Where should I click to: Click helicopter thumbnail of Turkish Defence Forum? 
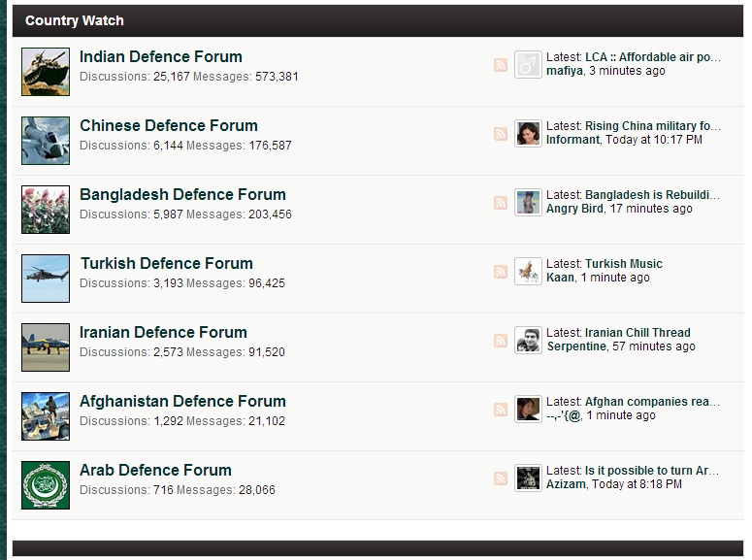click(46, 279)
